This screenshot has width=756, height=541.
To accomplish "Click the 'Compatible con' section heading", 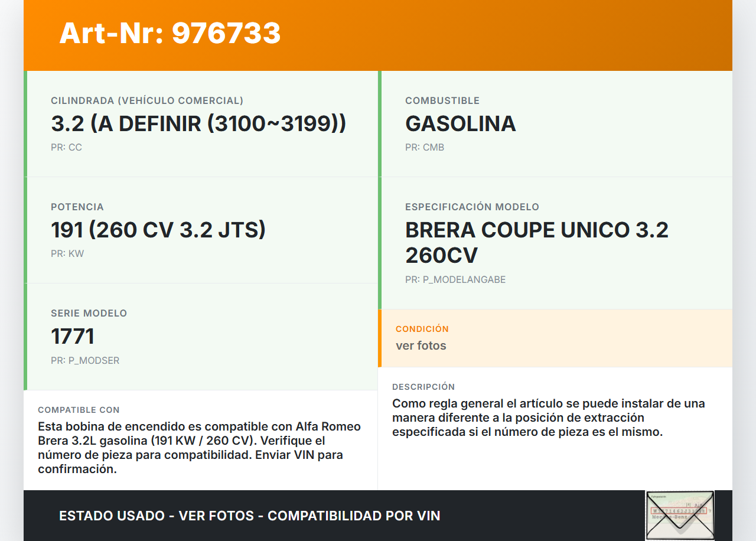I will [79, 410].
